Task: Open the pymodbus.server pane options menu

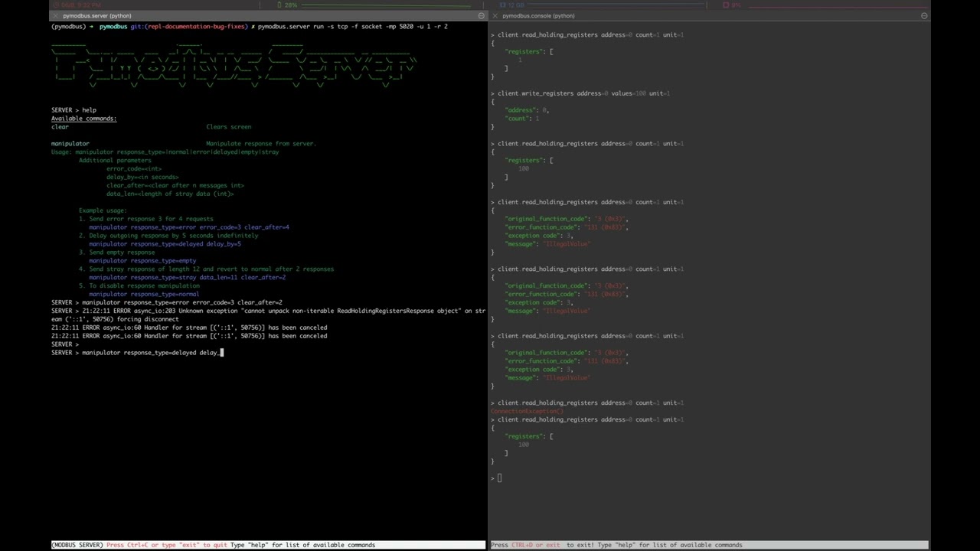Action: coord(482,15)
